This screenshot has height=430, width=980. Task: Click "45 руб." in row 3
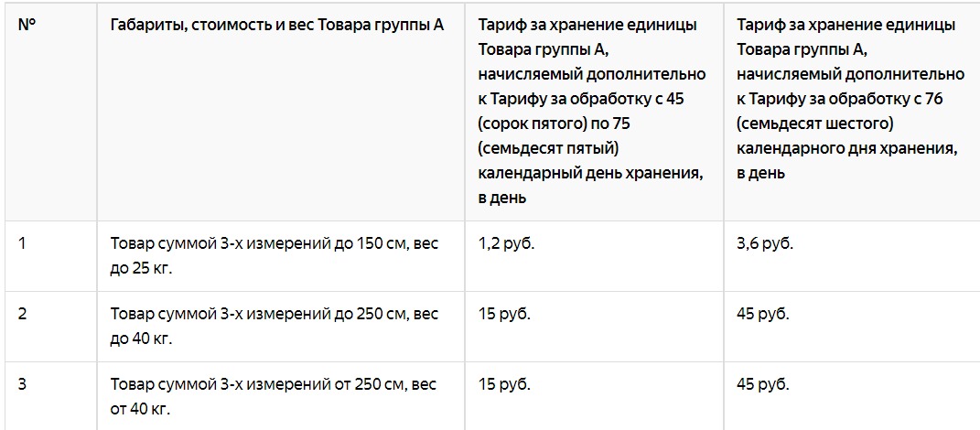coord(763,384)
